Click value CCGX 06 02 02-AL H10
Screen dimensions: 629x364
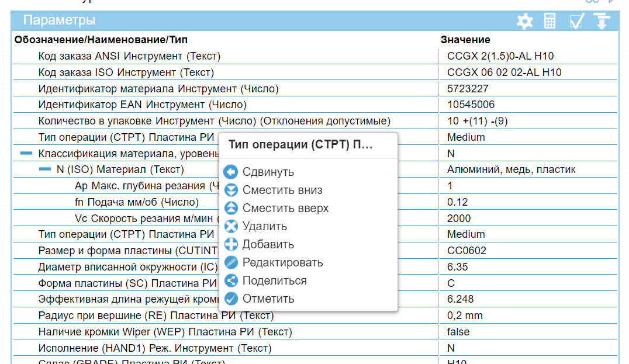[x=504, y=72]
